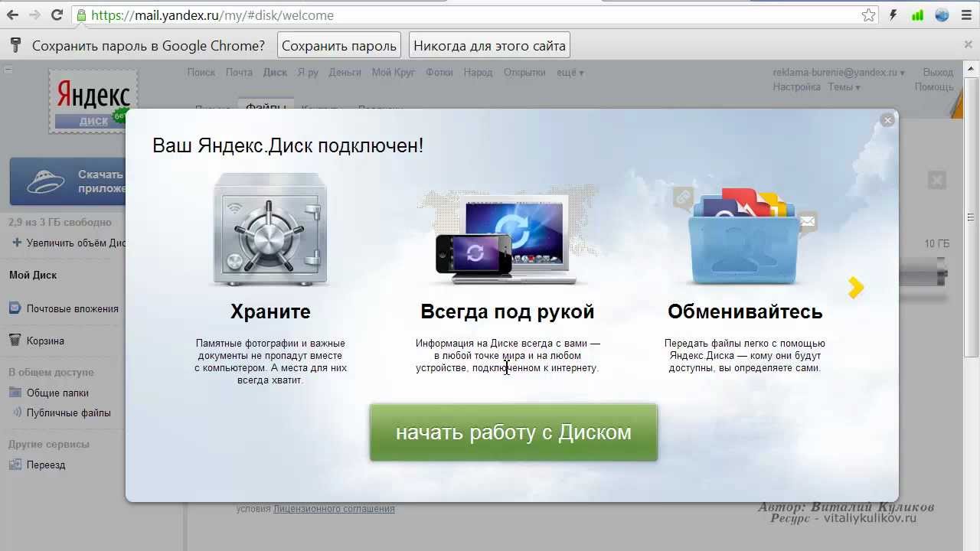Click the Настройка link
980x551 pixels.
coord(797,86)
